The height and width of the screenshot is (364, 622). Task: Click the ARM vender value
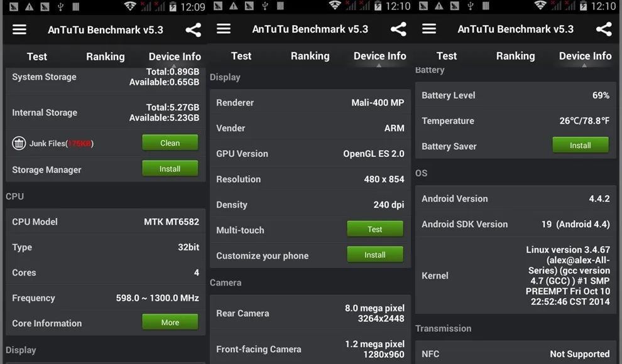395,128
